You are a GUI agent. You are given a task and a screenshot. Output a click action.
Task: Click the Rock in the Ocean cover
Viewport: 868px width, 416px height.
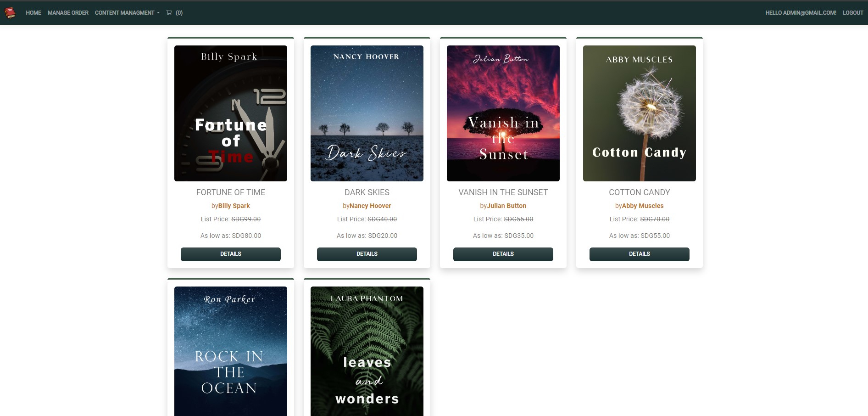[x=230, y=351]
